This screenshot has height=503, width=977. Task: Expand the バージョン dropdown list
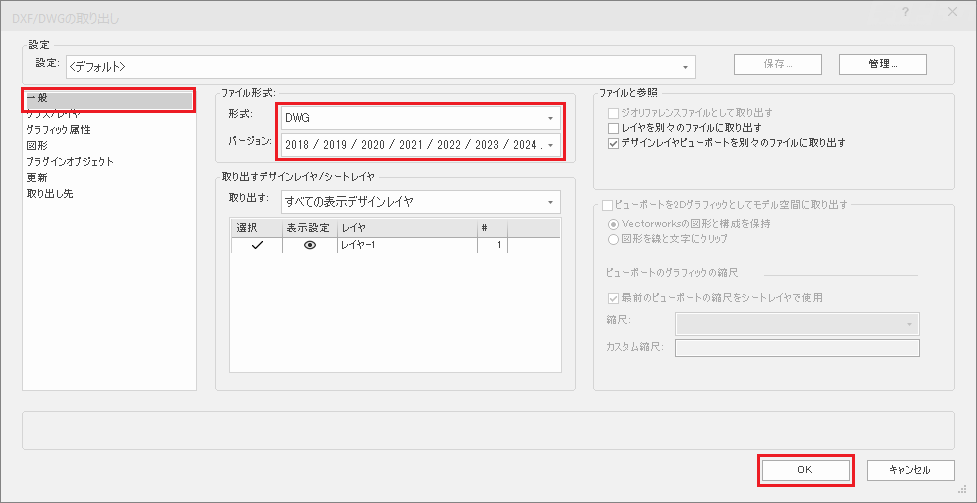pos(420,145)
